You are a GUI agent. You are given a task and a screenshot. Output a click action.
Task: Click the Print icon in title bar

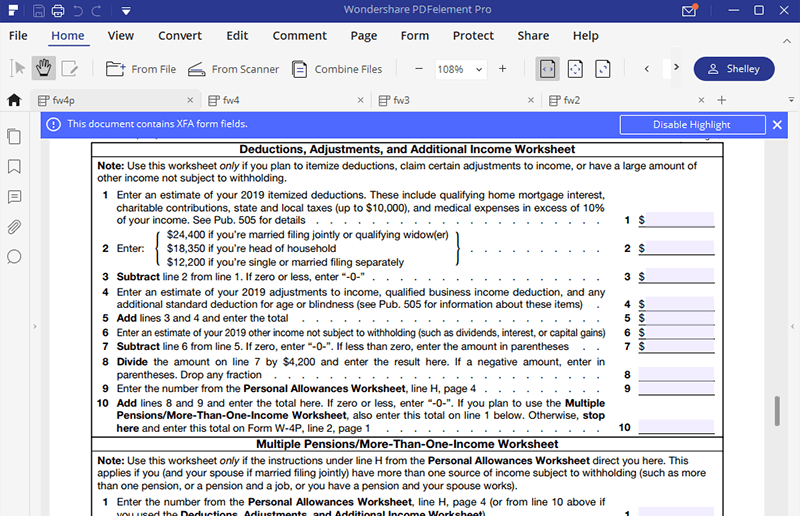click(x=59, y=11)
